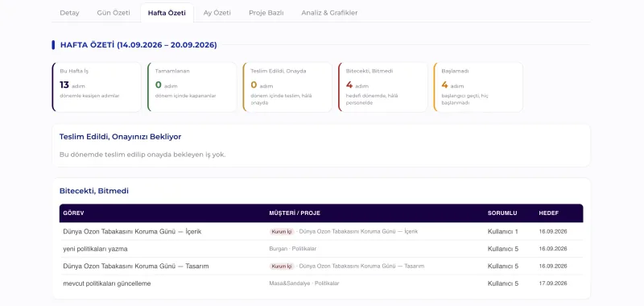The width and height of the screenshot is (644, 306).
Task: Click Kullanıcı 5 in the Tasarım row
Action: 503,267
